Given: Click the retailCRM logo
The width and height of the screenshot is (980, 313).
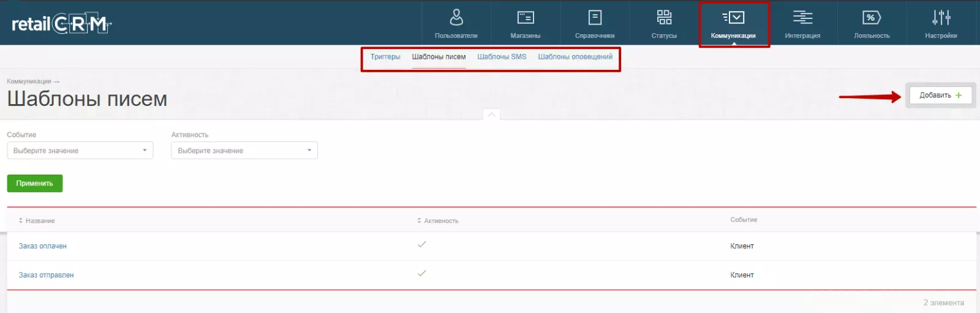Looking at the screenshot, I should [x=61, y=24].
